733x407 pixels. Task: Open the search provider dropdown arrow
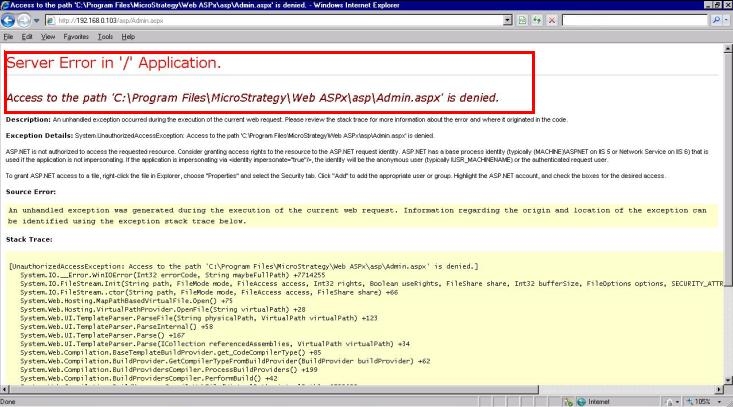point(727,20)
